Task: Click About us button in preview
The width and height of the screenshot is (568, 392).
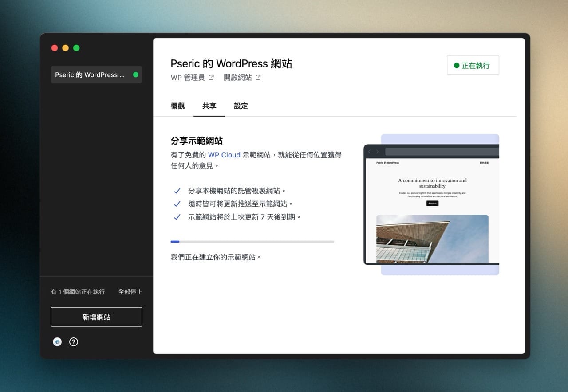Action: 432,203
